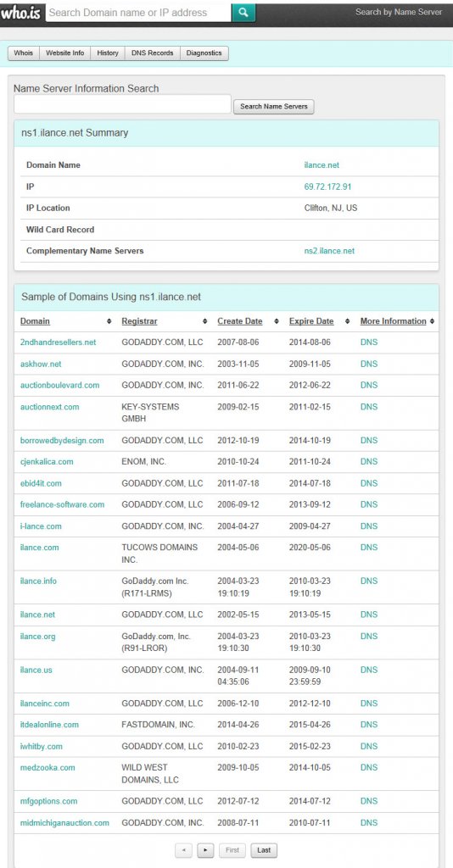The height and width of the screenshot is (868, 453).
Task: Open ilance.org domain link
Action: click(x=37, y=637)
